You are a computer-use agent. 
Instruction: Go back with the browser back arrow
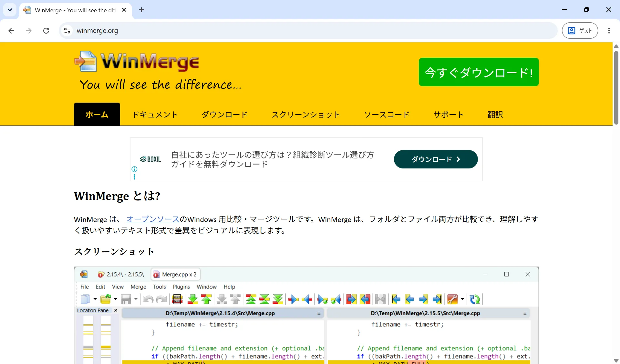[11, 31]
